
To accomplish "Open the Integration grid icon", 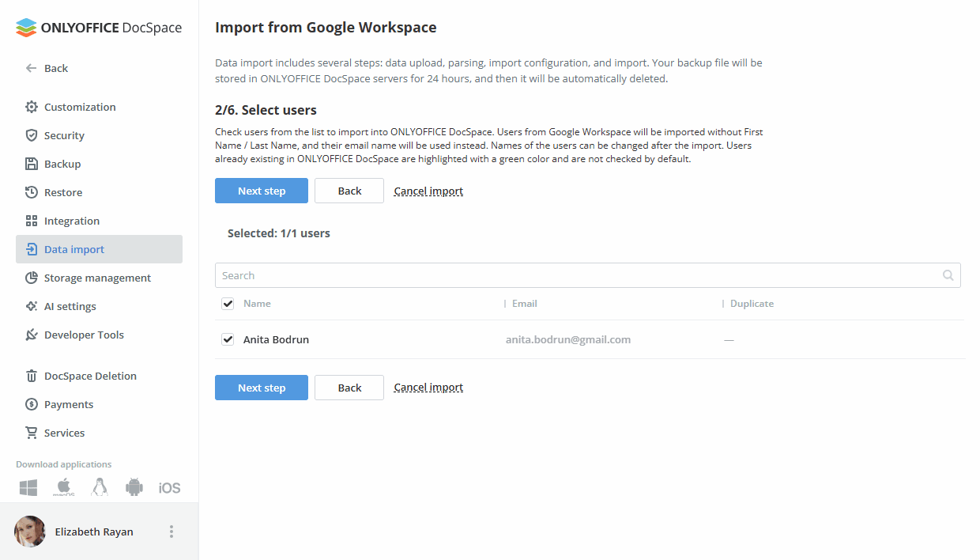I will pyautogui.click(x=32, y=220).
